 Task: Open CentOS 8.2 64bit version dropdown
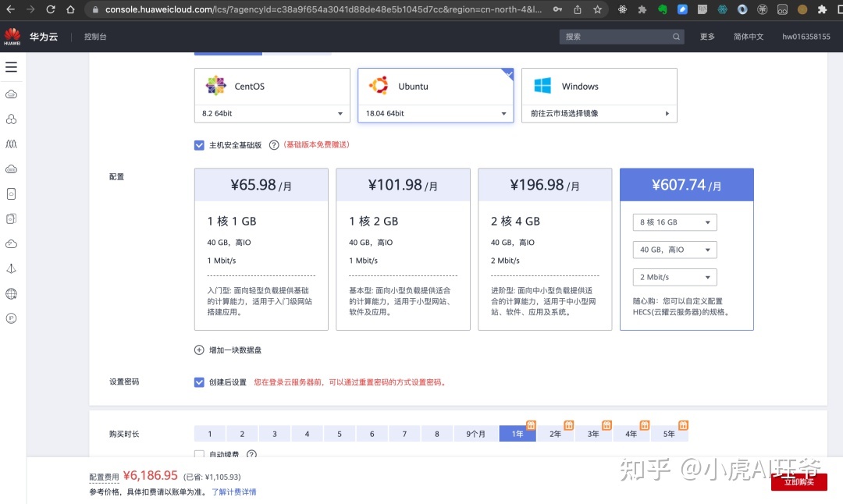pos(272,113)
